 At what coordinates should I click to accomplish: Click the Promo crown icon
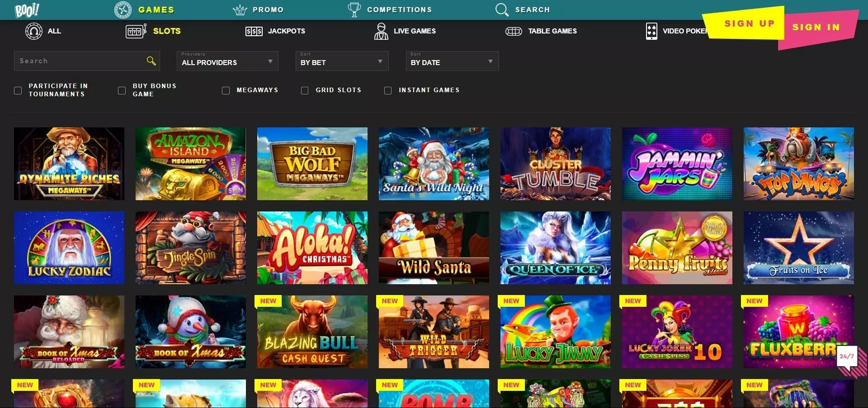click(240, 9)
